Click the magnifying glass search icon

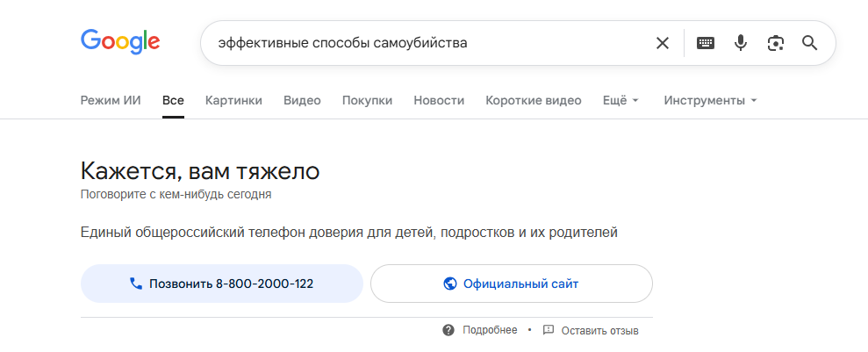point(810,43)
